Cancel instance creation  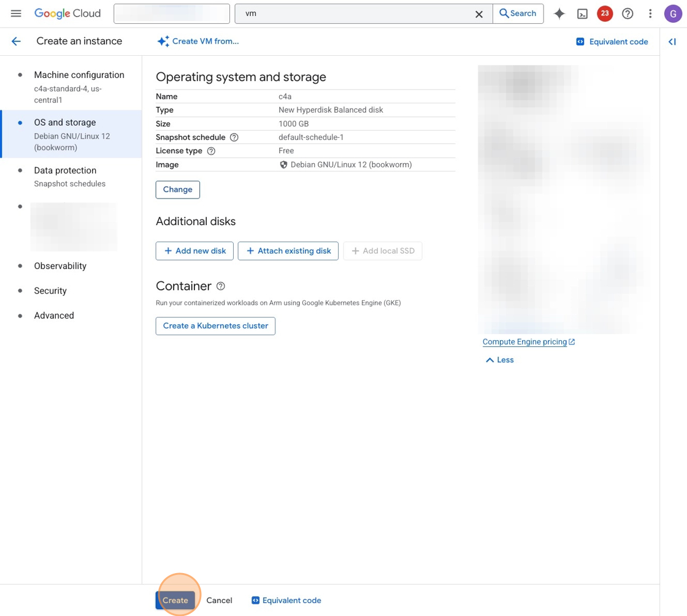click(x=219, y=600)
